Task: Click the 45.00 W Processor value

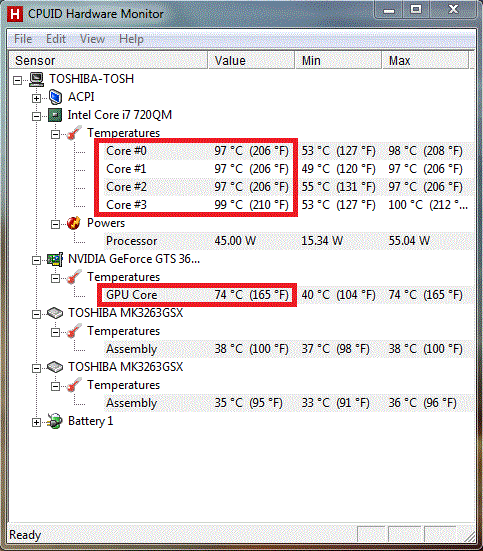Action: coord(235,241)
